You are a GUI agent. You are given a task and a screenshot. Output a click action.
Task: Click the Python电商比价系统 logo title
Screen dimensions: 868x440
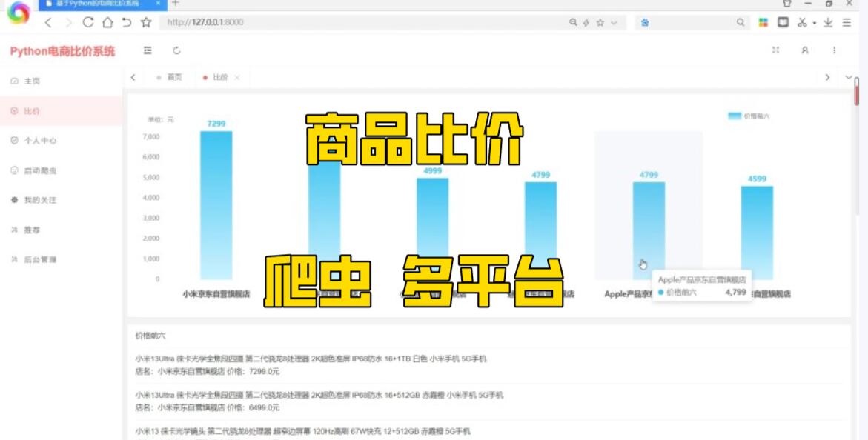coord(62,51)
